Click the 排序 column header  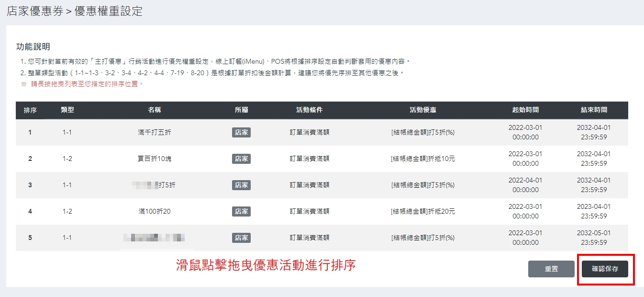coord(30,110)
